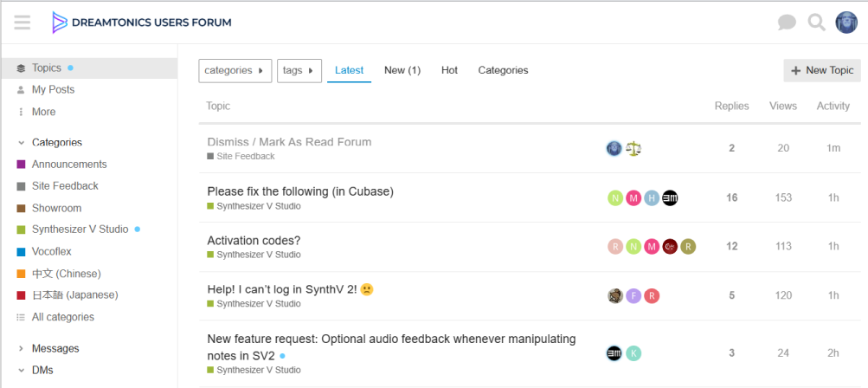868x388 pixels.
Task: Open topic 'Please fix the following (in Cubase)'
Action: (300, 191)
